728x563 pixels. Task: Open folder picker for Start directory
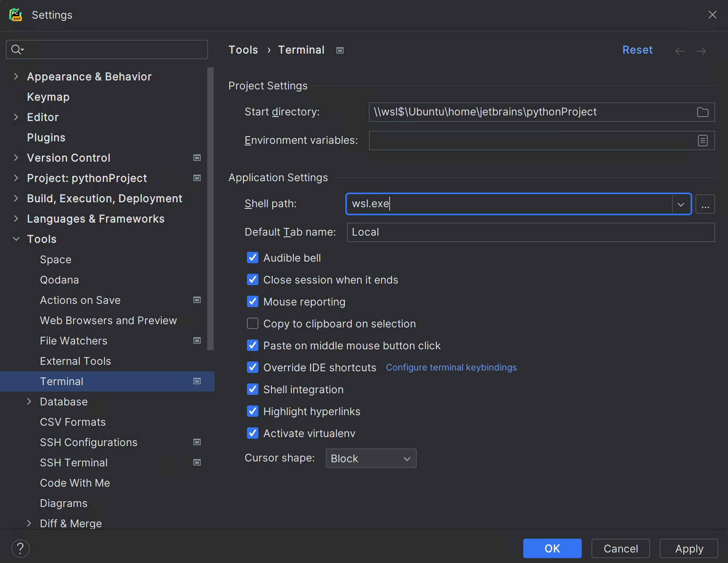703,112
